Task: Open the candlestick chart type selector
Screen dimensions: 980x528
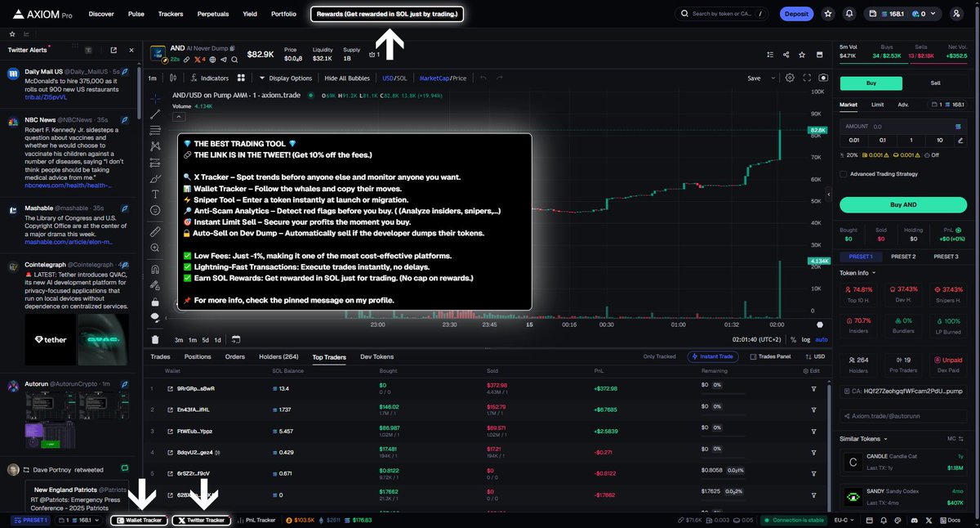Action: pos(172,78)
